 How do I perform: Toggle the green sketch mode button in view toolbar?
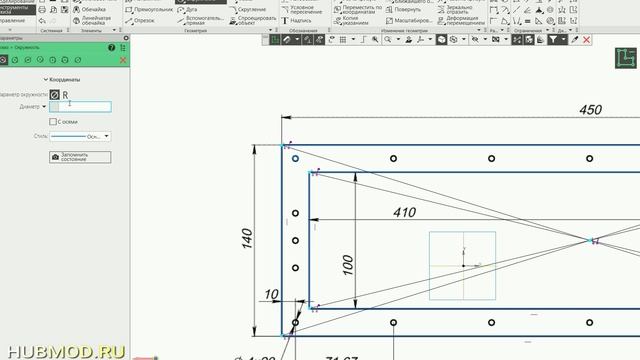pos(275,40)
